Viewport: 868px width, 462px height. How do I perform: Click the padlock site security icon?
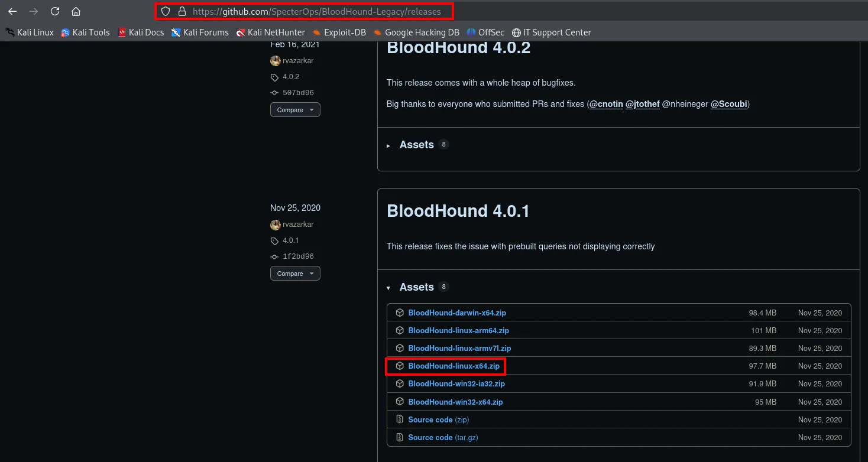pos(182,11)
